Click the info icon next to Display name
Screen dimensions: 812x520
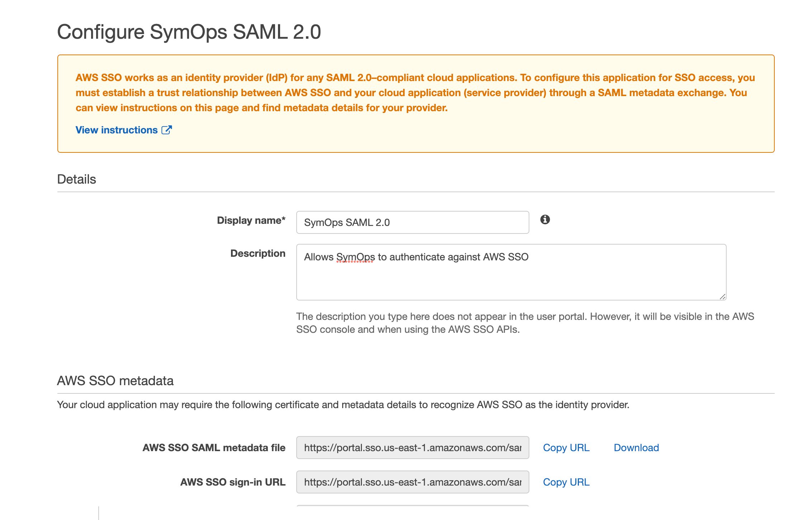[x=545, y=219]
